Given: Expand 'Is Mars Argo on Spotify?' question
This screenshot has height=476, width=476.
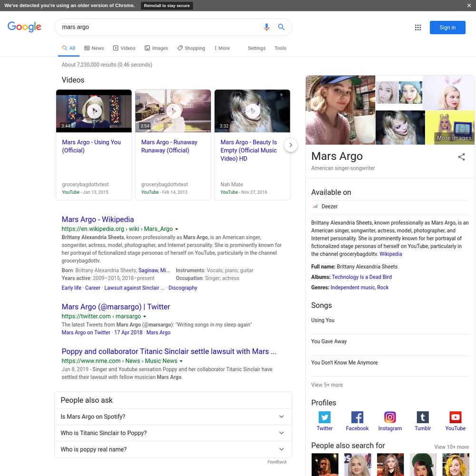Looking at the screenshot, I should pos(173,416).
